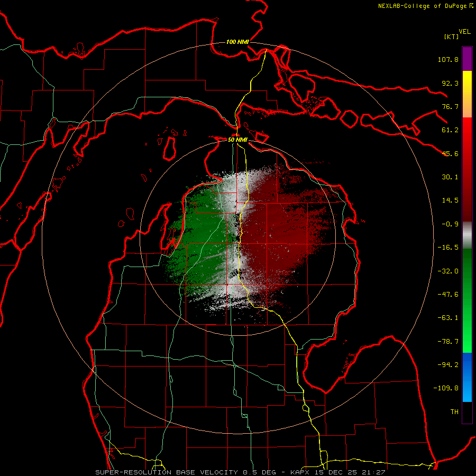Viewport: 476px width, 476px height.
Task: Click the -32.0 value on velocity scale
Action: 448,271
